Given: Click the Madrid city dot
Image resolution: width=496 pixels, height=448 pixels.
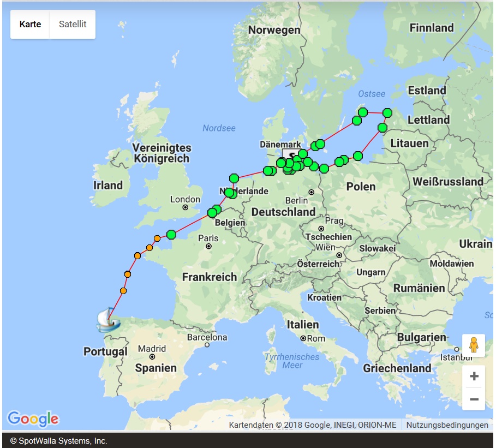Looking at the screenshot, I should tap(152, 357).
